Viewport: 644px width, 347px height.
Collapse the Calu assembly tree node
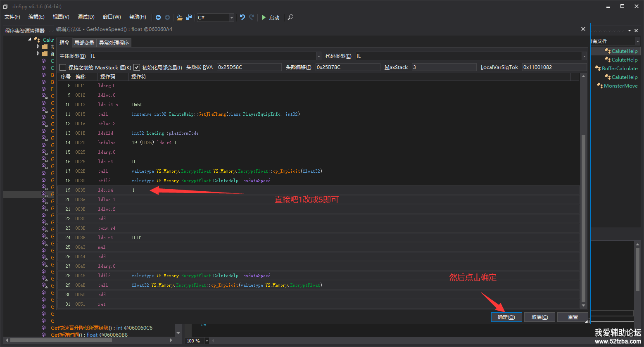click(x=30, y=40)
